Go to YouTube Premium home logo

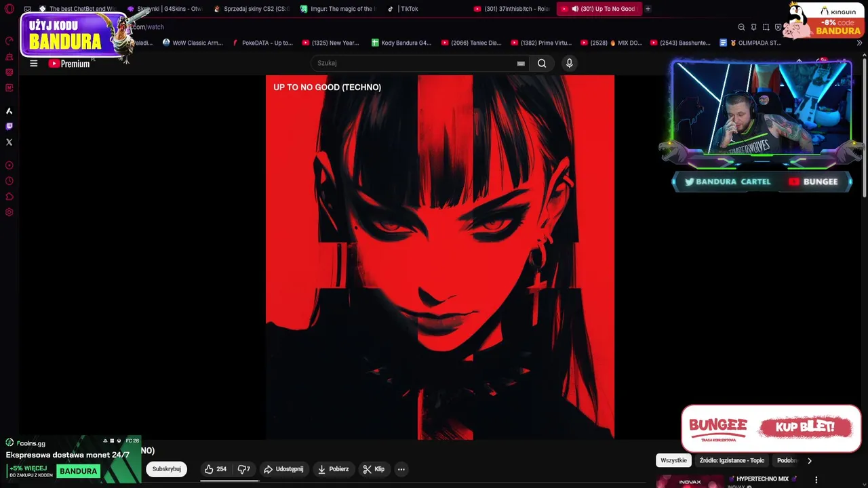(69, 63)
